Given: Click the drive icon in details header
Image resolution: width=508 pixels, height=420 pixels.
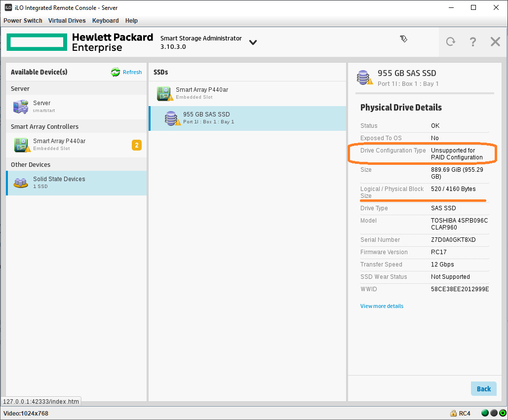Looking at the screenshot, I should (364, 77).
